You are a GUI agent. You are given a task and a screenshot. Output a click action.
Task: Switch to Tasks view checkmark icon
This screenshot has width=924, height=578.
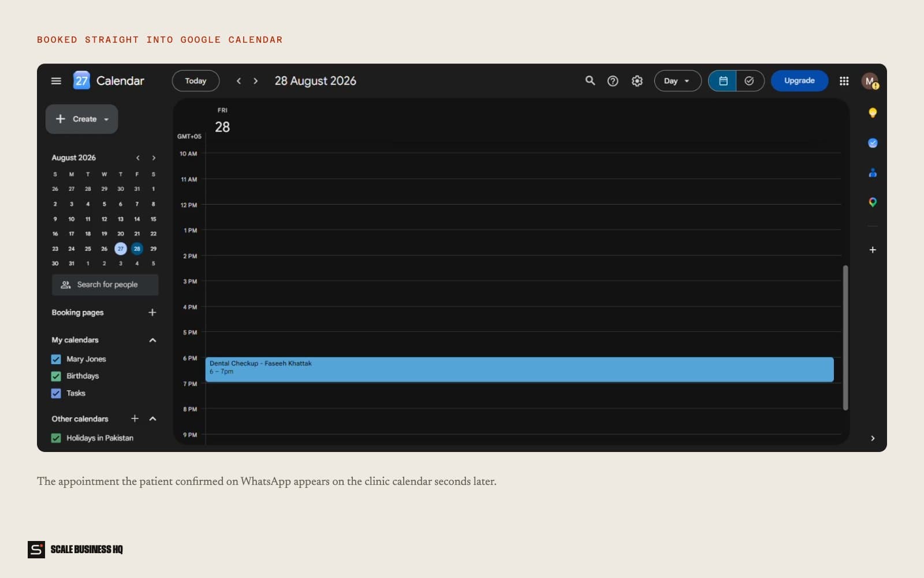[x=750, y=81]
